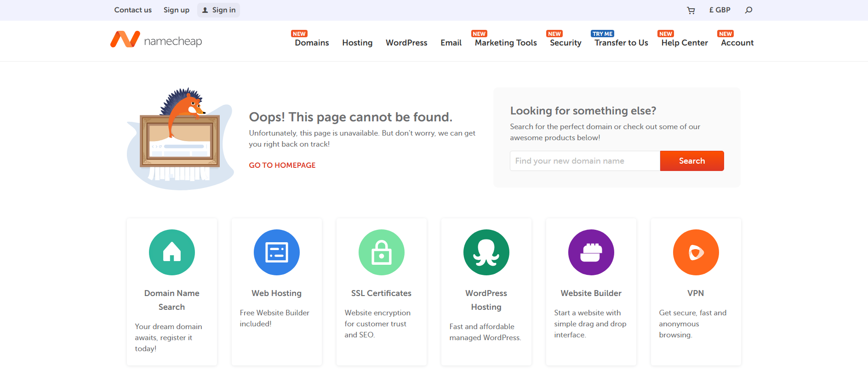
Task: Open the shopping cart icon
Action: click(x=691, y=10)
